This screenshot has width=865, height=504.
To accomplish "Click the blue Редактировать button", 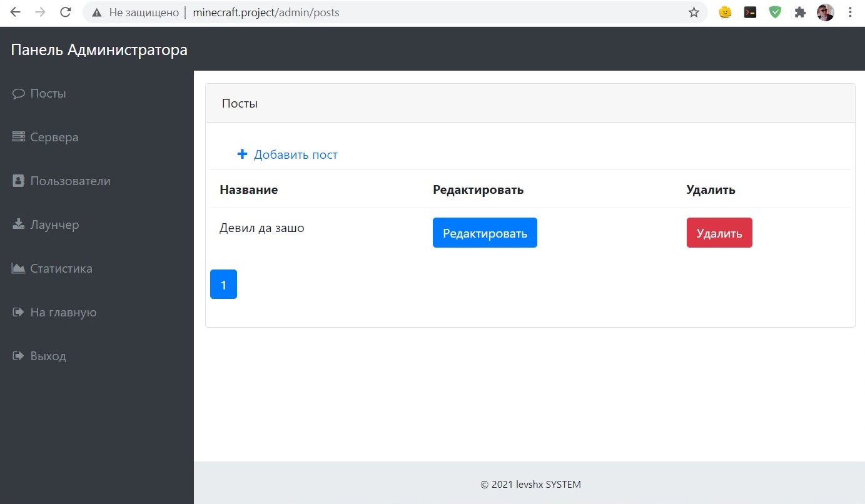I will pyautogui.click(x=485, y=233).
